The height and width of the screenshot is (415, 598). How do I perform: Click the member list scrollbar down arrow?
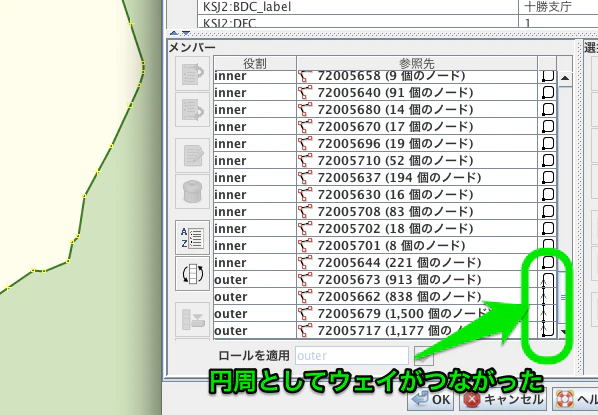point(565,331)
